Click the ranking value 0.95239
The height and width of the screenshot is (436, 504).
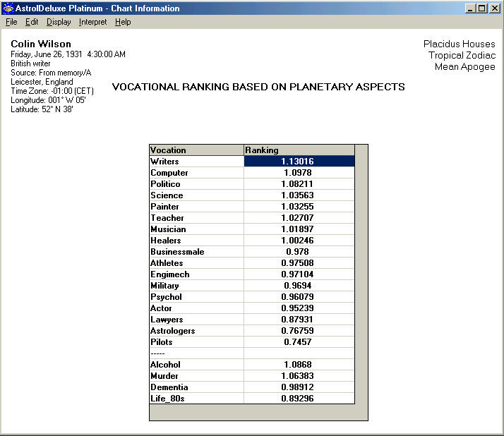[299, 308]
